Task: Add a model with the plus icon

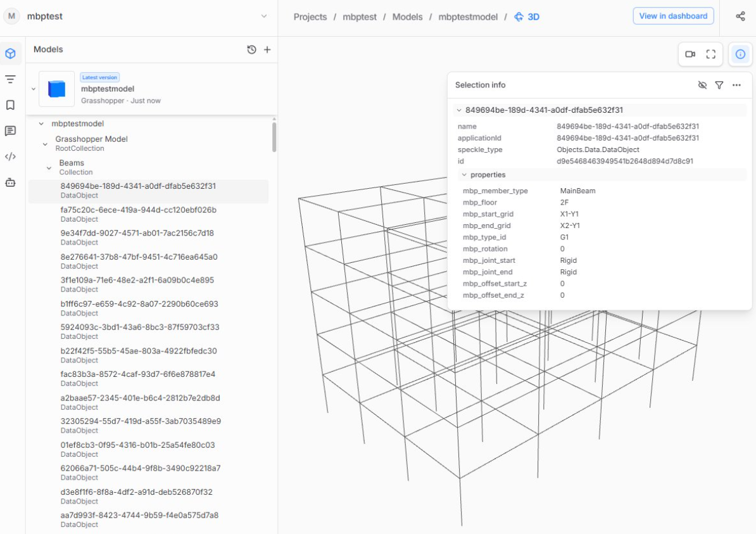Action: [x=267, y=49]
